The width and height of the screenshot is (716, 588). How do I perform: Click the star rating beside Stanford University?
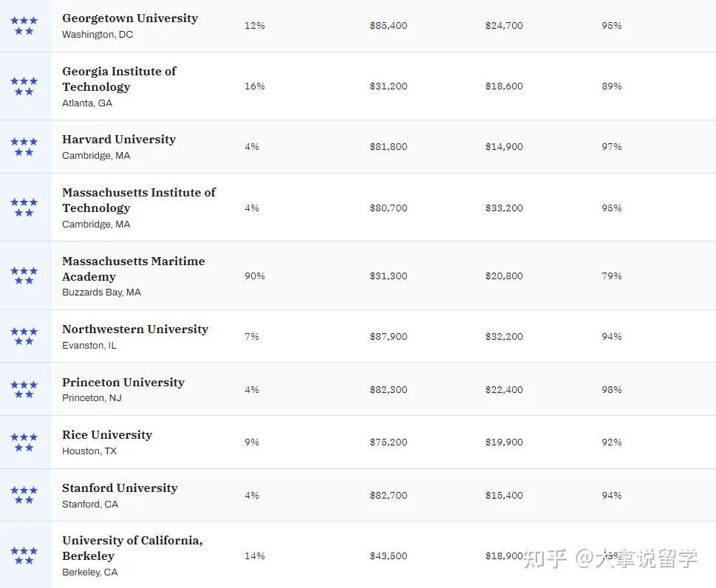[x=24, y=495]
